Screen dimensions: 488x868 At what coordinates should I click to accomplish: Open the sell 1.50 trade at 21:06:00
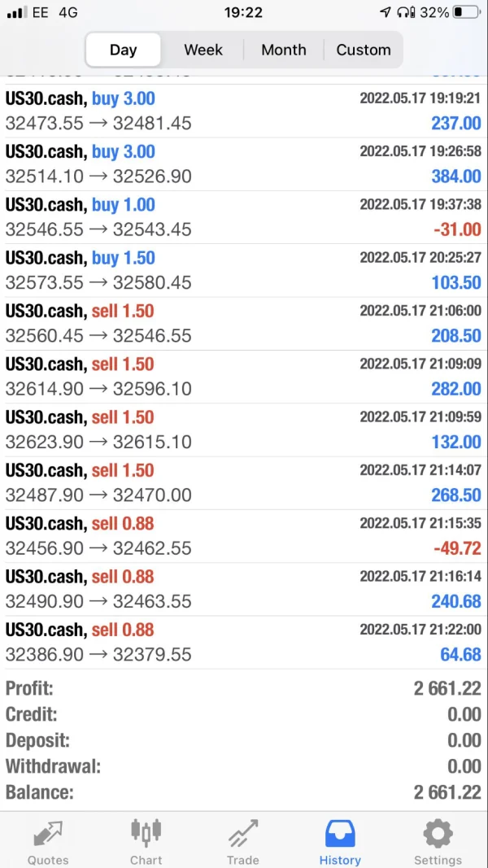(x=243, y=323)
